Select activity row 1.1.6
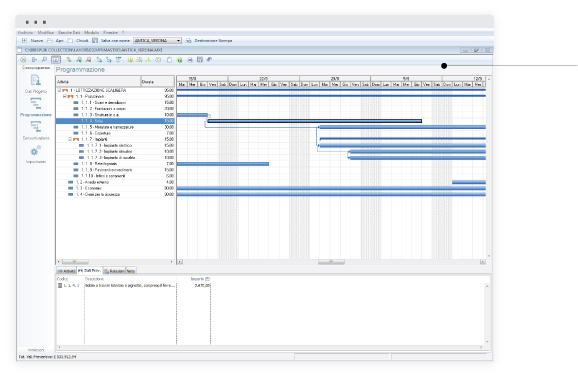The width and height of the screenshot is (578, 379). (115, 133)
